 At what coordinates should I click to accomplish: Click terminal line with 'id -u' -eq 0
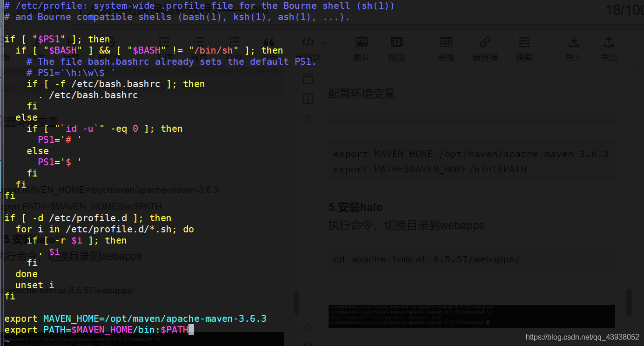[105, 129]
